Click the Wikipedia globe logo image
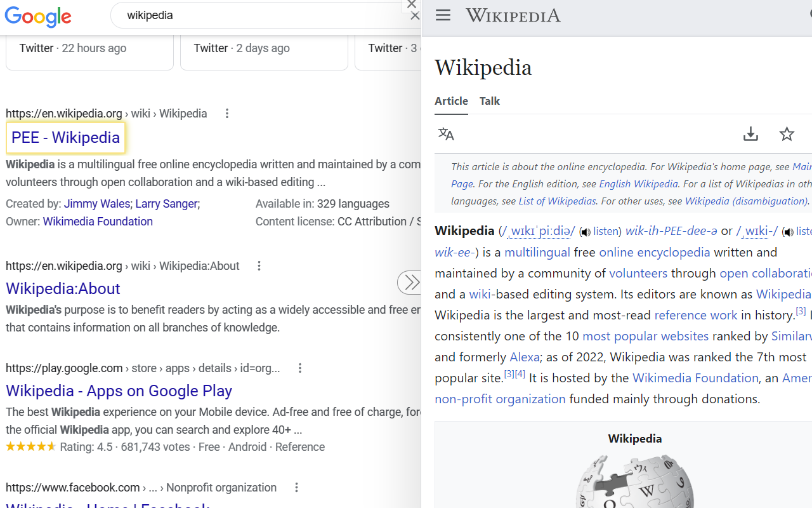The image size is (812, 508). [634, 481]
